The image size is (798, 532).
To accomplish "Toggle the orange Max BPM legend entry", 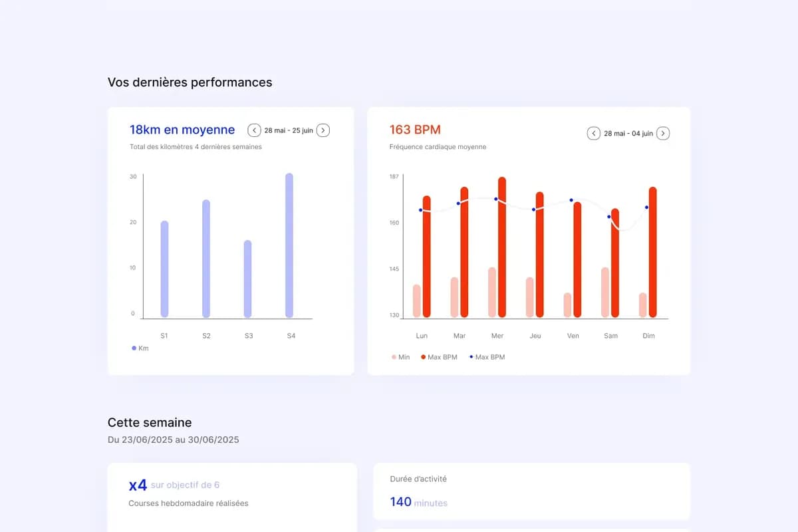I will pyautogui.click(x=439, y=356).
